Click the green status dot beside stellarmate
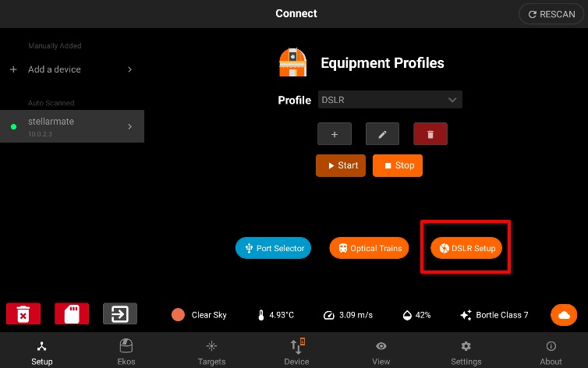This screenshot has height=368, width=588. click(x=13, y=126)
